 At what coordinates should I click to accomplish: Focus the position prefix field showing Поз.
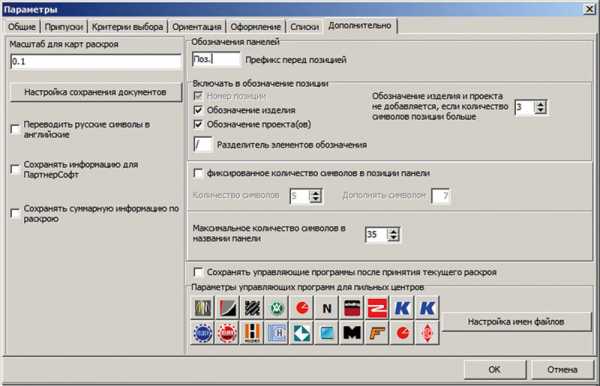216,59
